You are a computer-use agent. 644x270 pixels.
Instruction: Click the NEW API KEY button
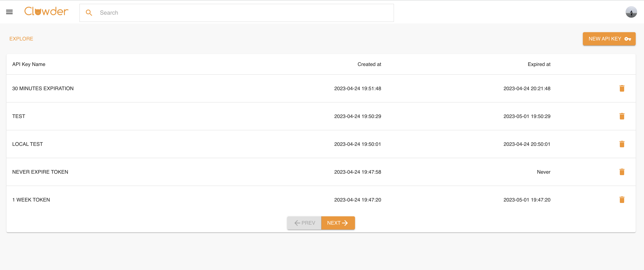[x=609, y=39]
